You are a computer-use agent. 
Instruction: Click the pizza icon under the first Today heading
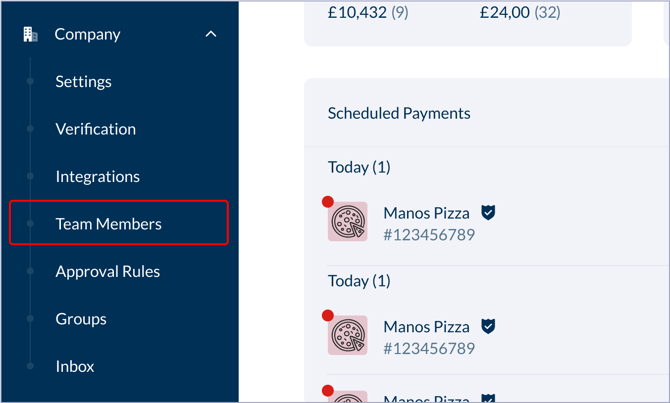(x=348, y=222)
